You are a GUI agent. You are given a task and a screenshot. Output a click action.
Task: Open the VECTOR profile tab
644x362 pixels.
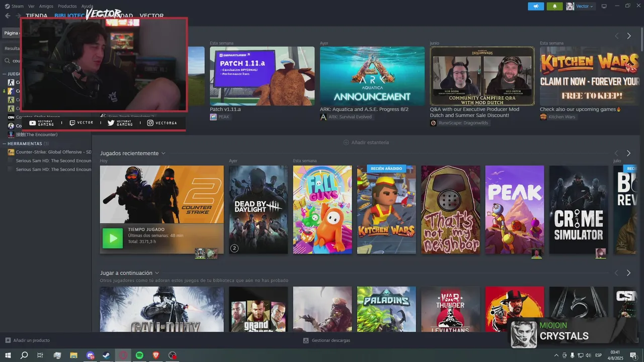point(151,16)
